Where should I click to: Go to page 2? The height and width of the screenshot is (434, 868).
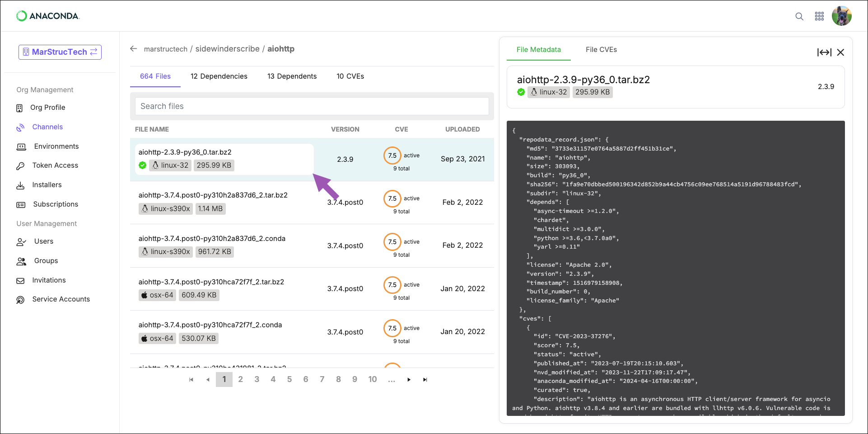240,379
